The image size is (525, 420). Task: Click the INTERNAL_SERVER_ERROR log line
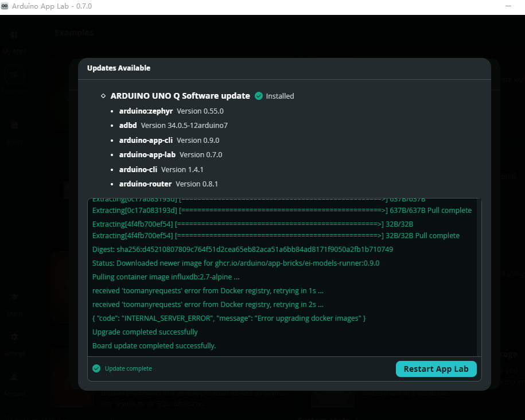(229, 318)
